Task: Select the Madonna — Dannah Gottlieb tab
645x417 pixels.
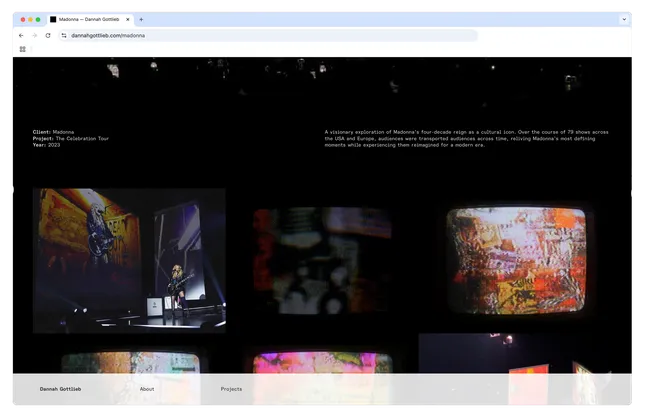Action: point(90,19)
